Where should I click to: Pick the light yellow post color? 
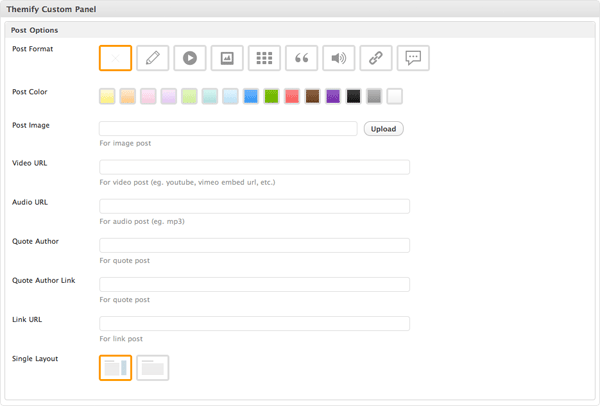[107, 96]
